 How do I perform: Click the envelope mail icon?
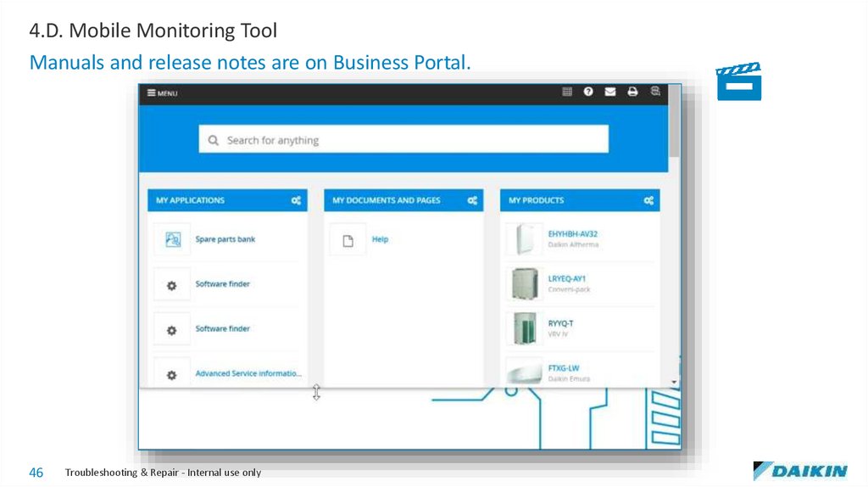pyautogui.click(x=610, y=92)
